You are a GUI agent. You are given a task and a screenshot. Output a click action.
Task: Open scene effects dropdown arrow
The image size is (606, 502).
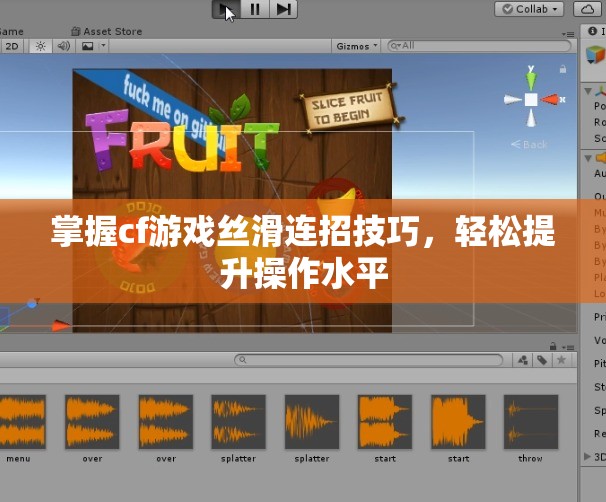pyautogui.click(x=103, y=46)
